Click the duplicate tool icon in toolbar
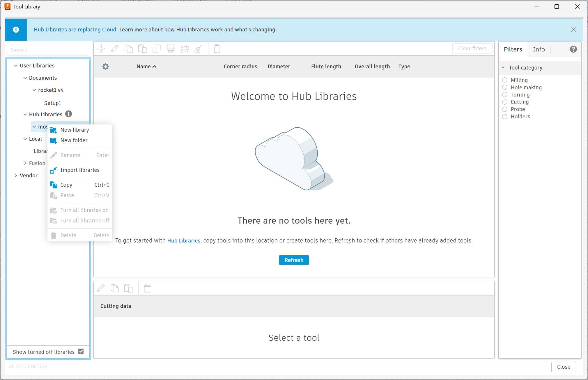 click(x=157, y=49)
